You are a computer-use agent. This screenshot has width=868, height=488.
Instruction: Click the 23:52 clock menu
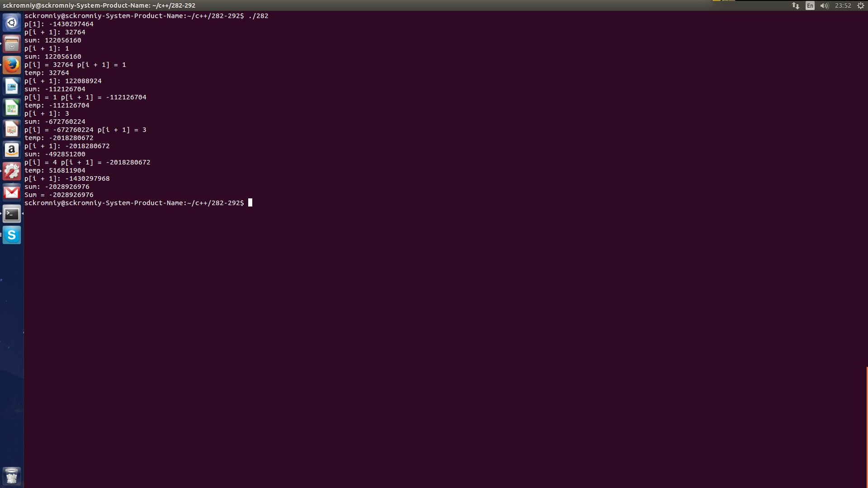click(x=843, y=5)
